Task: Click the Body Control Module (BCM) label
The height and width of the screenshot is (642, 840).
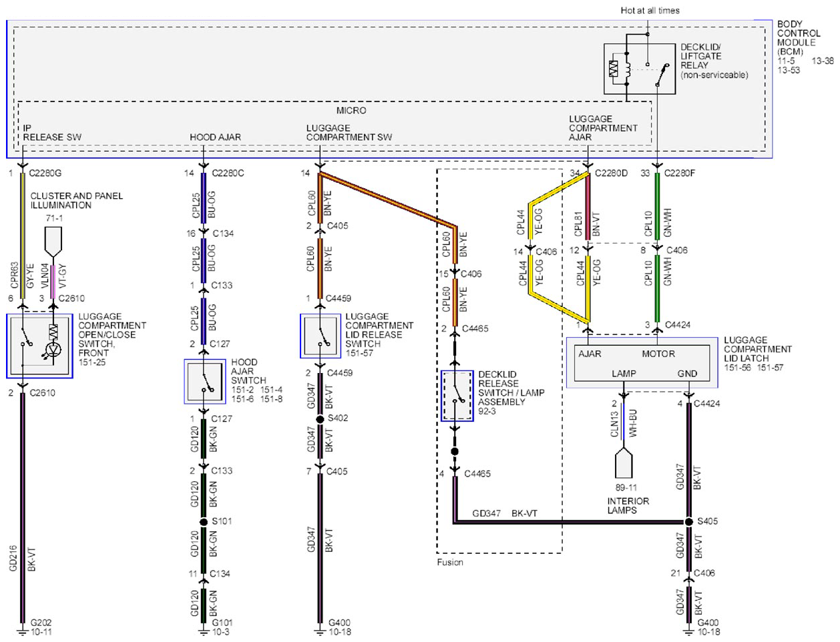Action: [x=799, y=37]
